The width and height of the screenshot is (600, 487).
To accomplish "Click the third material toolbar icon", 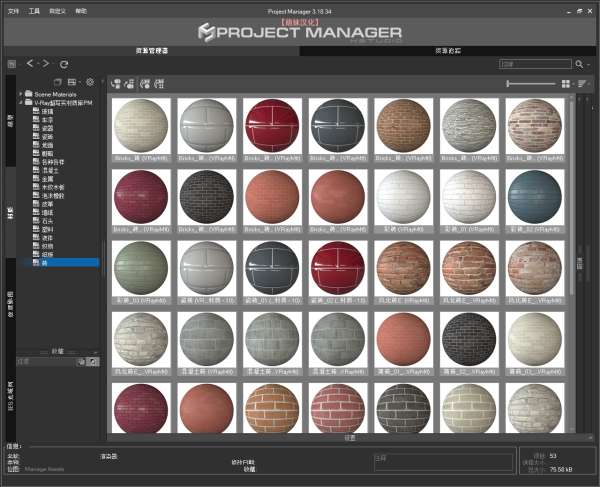I will tap(145, 83).
